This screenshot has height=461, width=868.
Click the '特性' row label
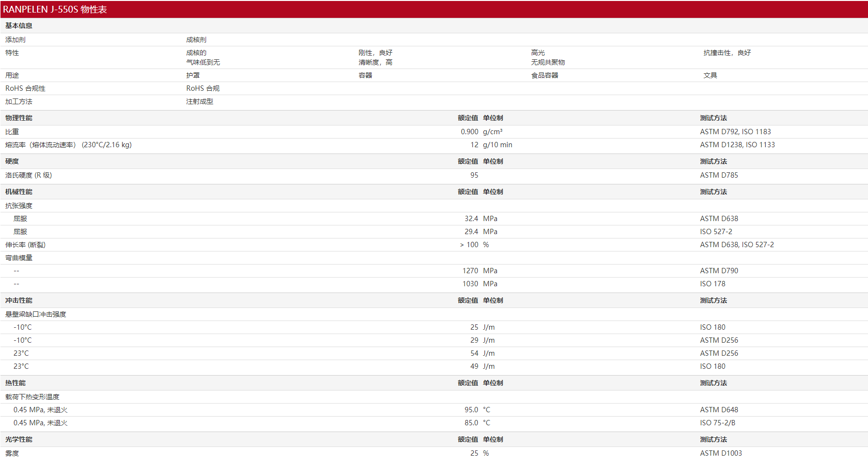[x=12, y=53]
